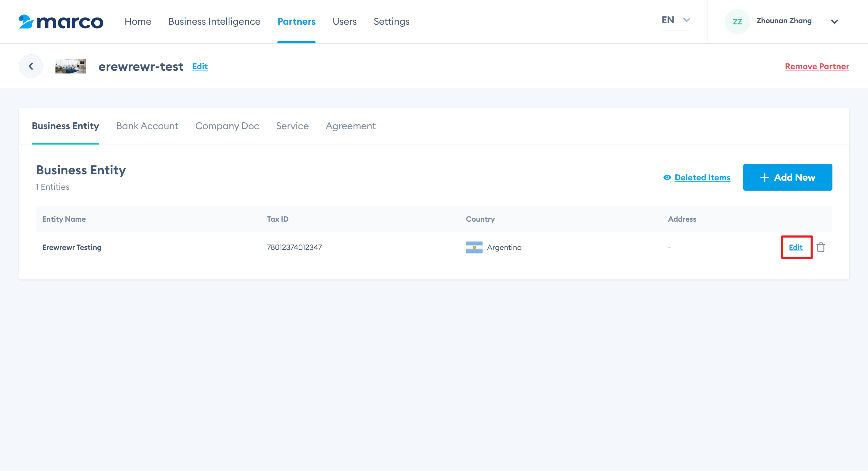Screen dimensions: 868x471
Task: Click the Argentina flag icon
Action: (x=474, y=248)
